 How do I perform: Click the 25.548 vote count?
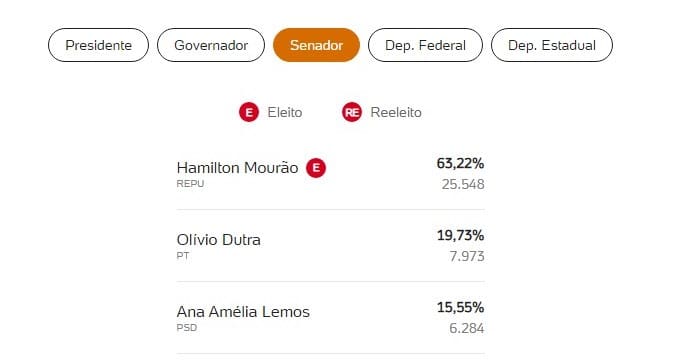tap(463, 184)
